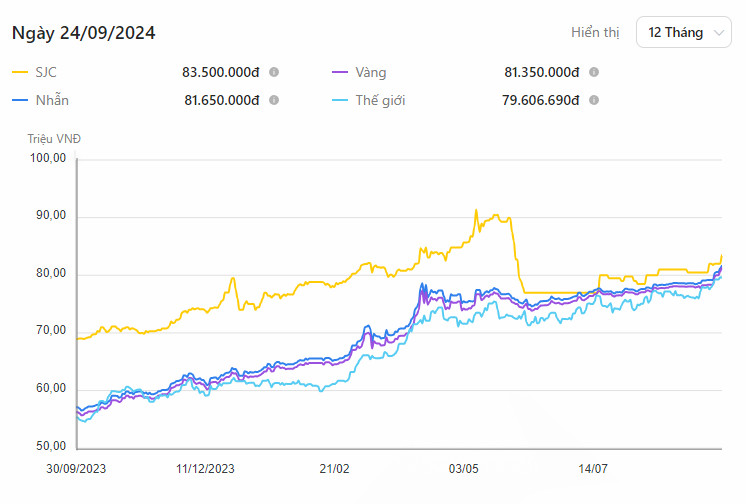This screenshot has width=746, height=504.
Task: Click the info icon beside Nhẫn price
Action: 274,101
